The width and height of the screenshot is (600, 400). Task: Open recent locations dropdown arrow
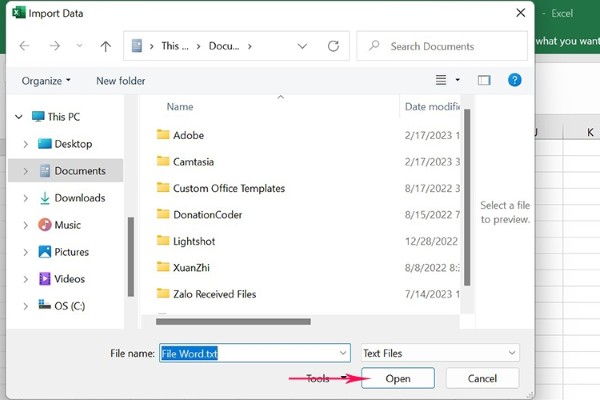click(x=79, y=46)
